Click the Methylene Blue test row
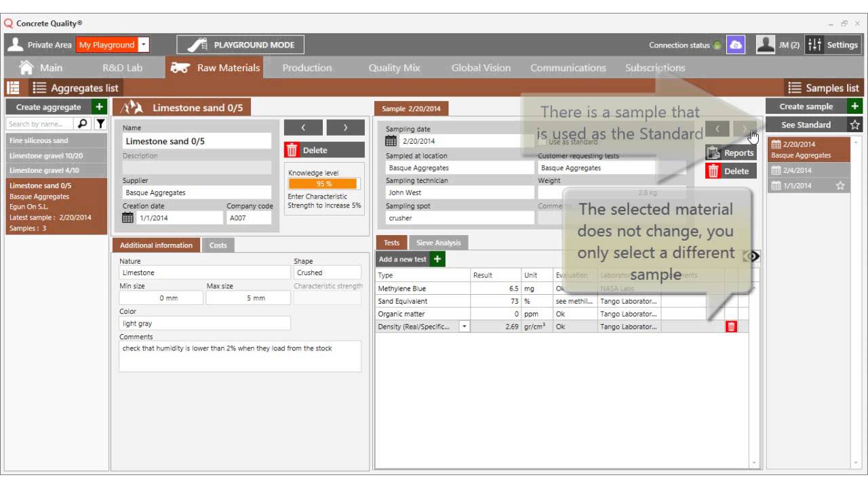Viewport: 868px width, 488px height. [x=562, y=288]
